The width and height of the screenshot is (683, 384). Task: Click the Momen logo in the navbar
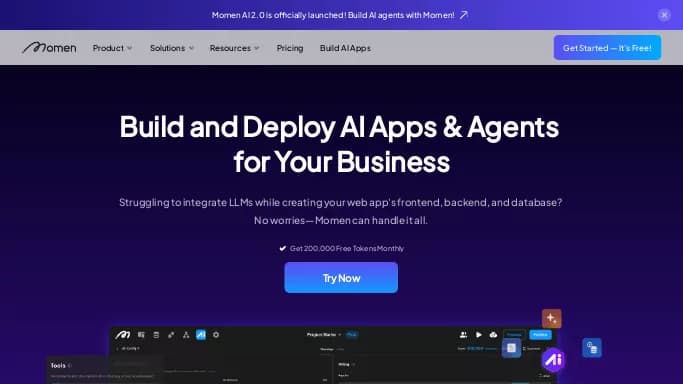click(49, 47)
